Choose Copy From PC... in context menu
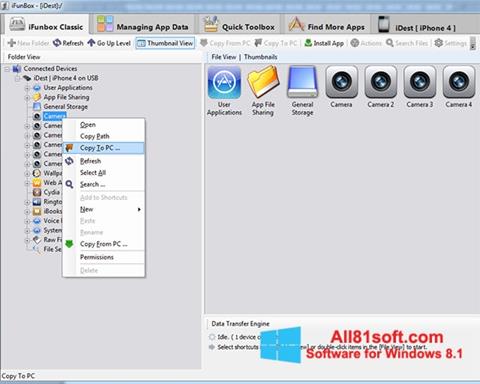Screen dimensions: 480x384 (104, 244)
